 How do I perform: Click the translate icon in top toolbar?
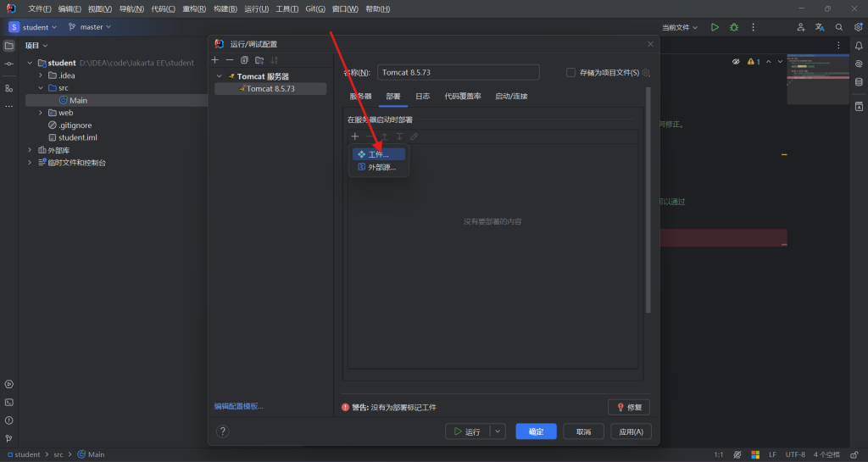click(x=820, y=27)
